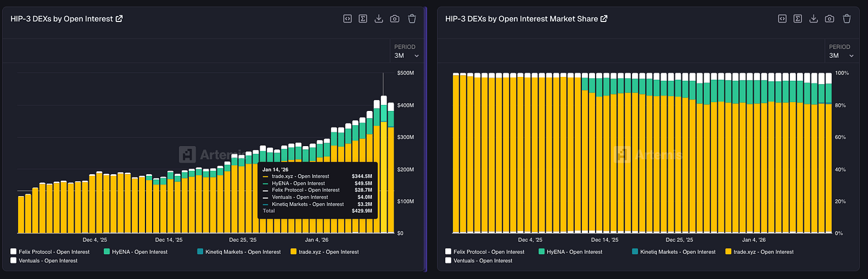868x279 pixels.
Task: Click the '20%' y-axis label
Action: point(841,201)
